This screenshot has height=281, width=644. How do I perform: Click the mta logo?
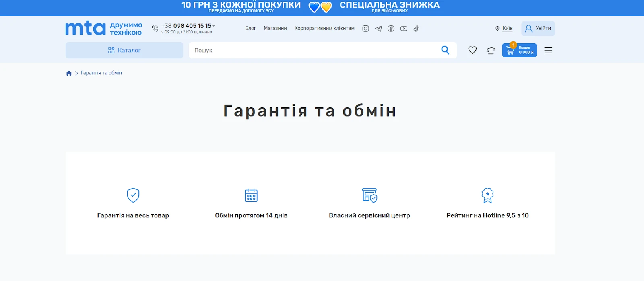(86, 28)
